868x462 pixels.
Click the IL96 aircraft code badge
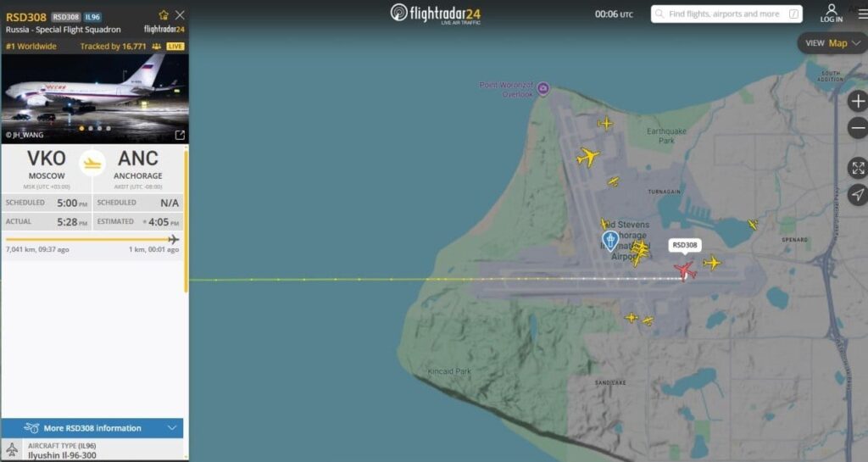click(92, 17)
